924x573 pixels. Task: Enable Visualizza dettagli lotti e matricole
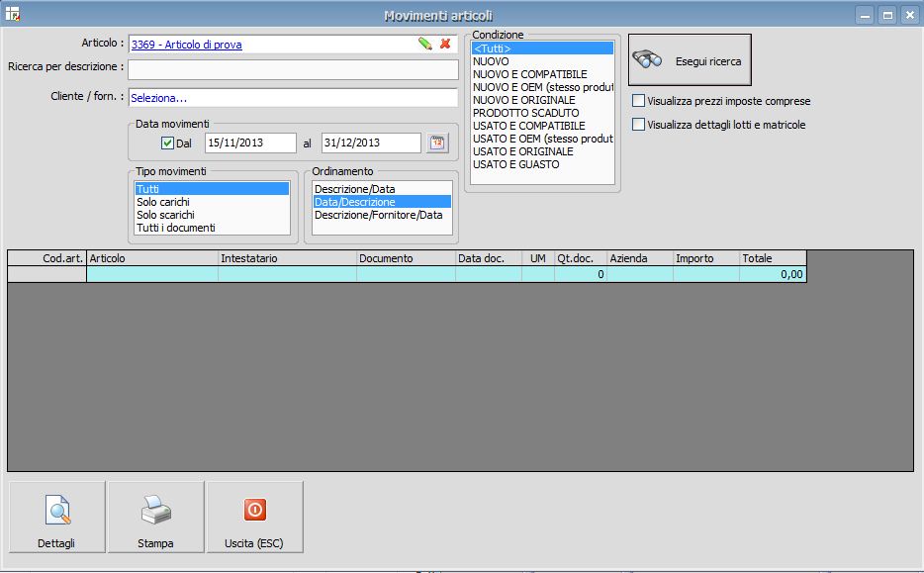click(x=638, y=125)
